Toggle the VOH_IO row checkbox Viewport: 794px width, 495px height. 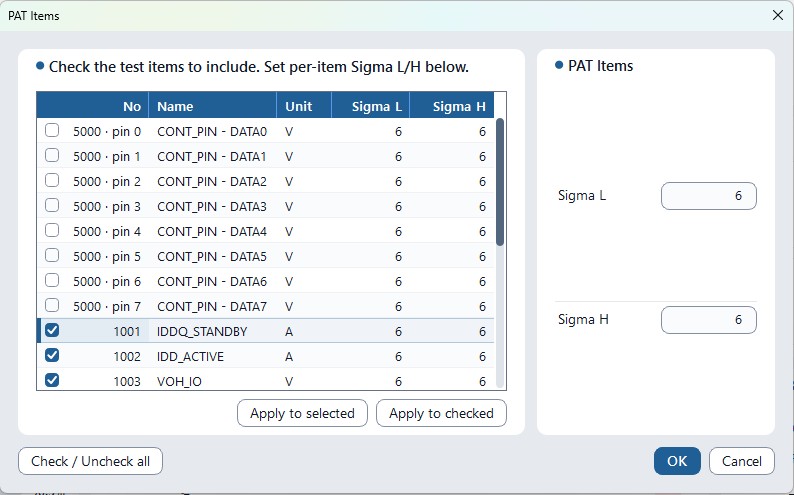coord(52,380)
